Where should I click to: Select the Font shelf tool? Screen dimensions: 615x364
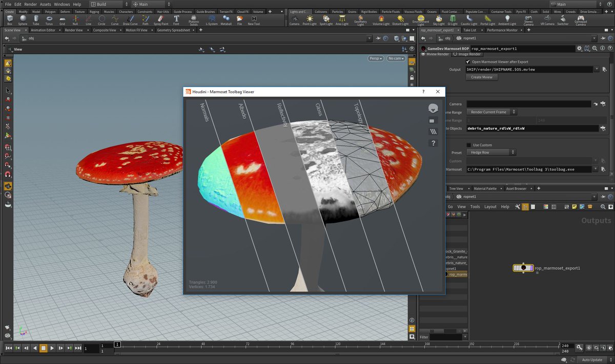coord(176,20)
